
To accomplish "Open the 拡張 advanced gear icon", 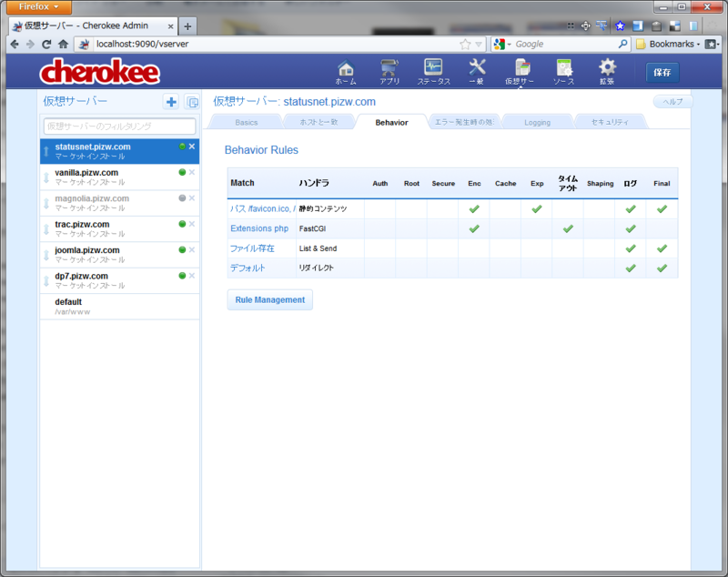I will click(607, 72).
